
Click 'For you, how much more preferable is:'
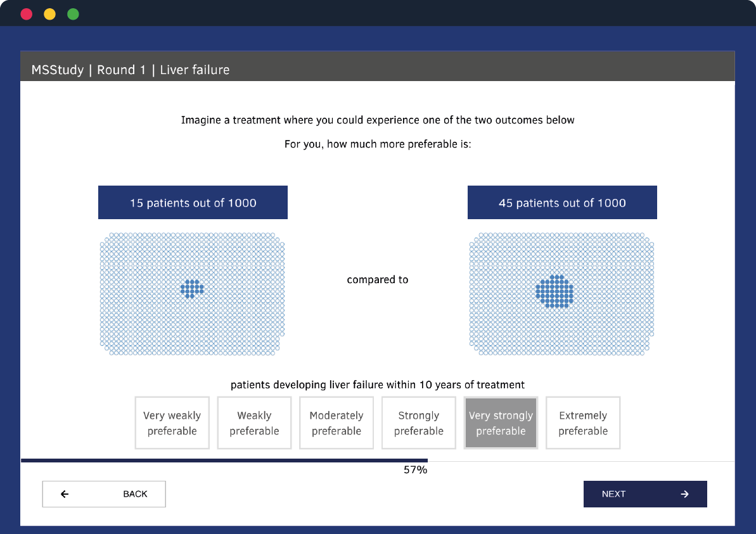pyautogui.click(x=378, y=144)
